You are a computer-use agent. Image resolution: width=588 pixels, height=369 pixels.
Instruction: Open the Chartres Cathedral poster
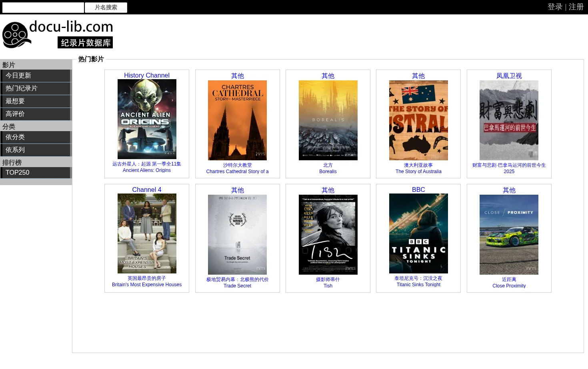237,120
